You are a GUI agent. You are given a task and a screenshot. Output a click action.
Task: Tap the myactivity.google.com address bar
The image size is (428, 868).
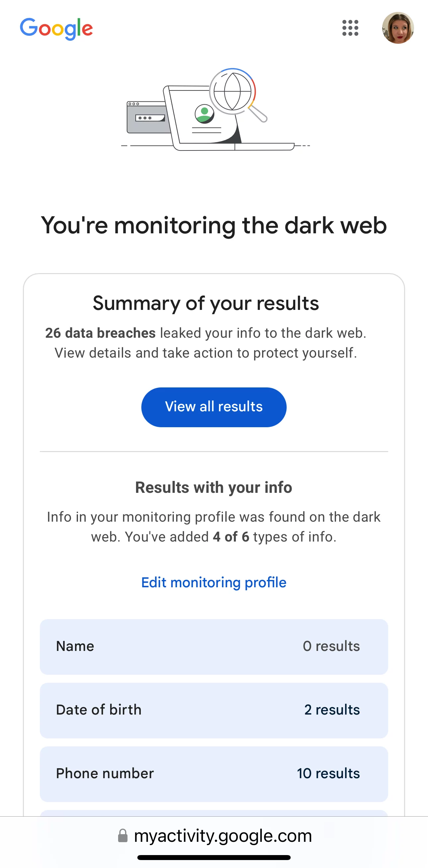[x=223, y=836]
